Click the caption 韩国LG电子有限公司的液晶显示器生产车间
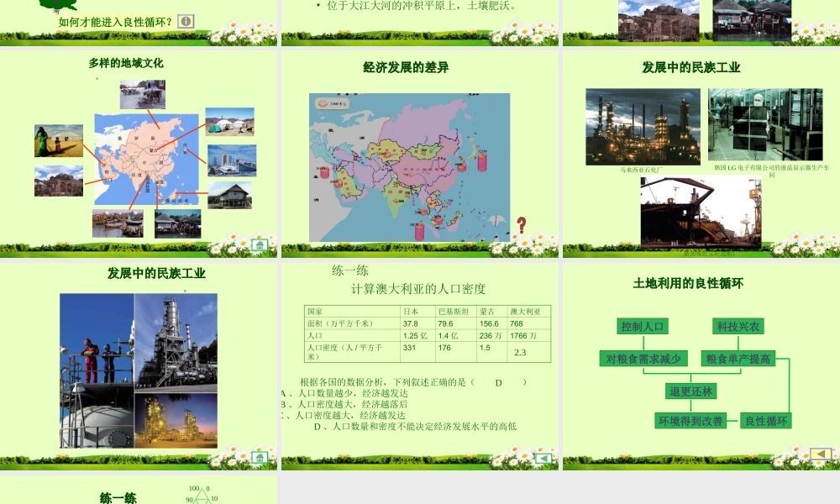 point(771,171)
